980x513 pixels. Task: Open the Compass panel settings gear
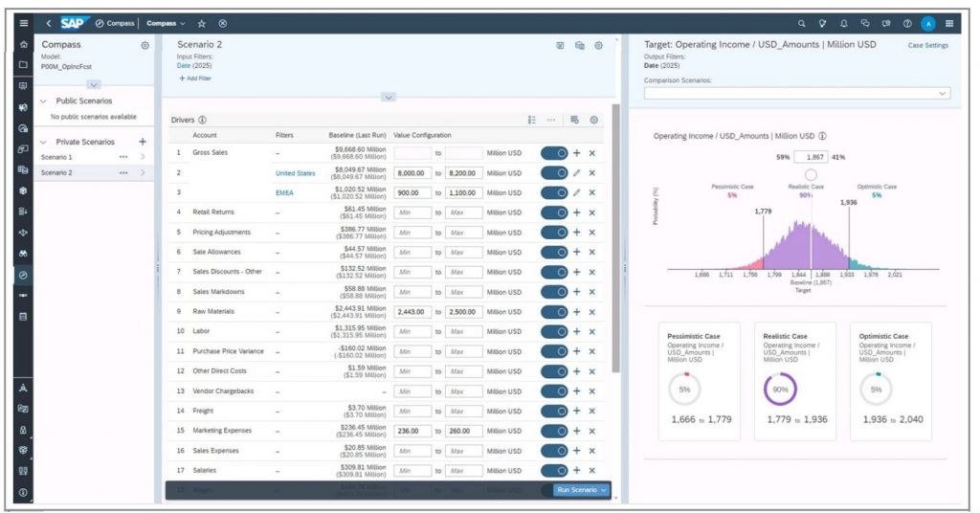145,45
